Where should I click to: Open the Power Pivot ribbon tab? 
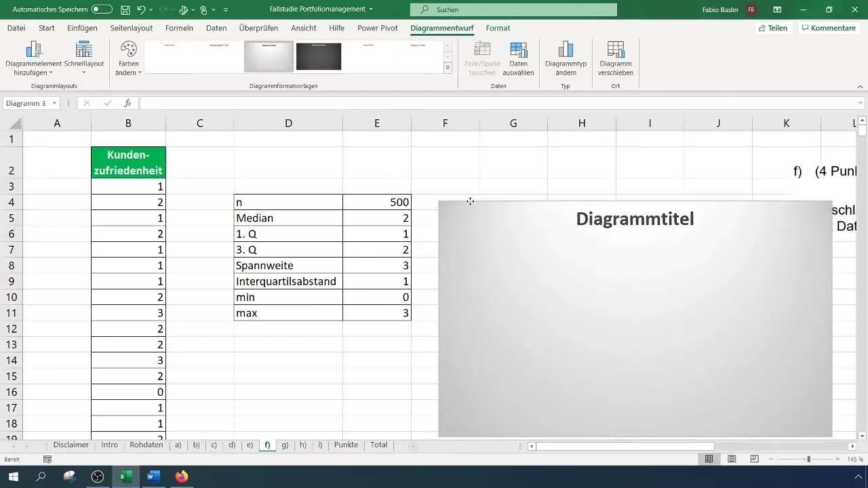tap(378, 28)
